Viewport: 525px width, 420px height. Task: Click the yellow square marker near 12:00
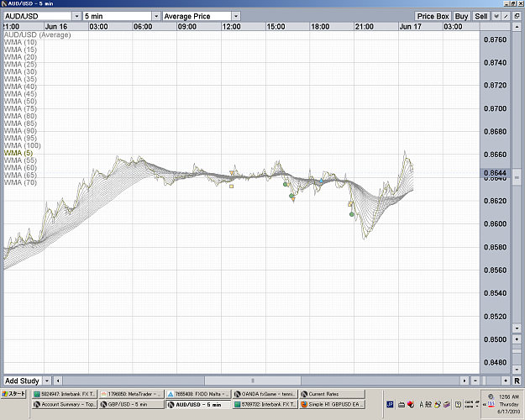[x=231, y=186]
